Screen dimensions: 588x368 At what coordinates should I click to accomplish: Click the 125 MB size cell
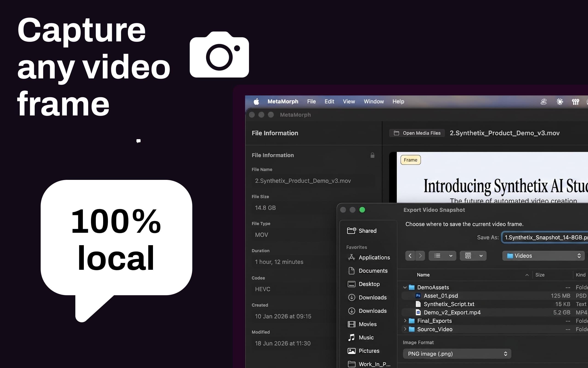click(x=560, y=296)
